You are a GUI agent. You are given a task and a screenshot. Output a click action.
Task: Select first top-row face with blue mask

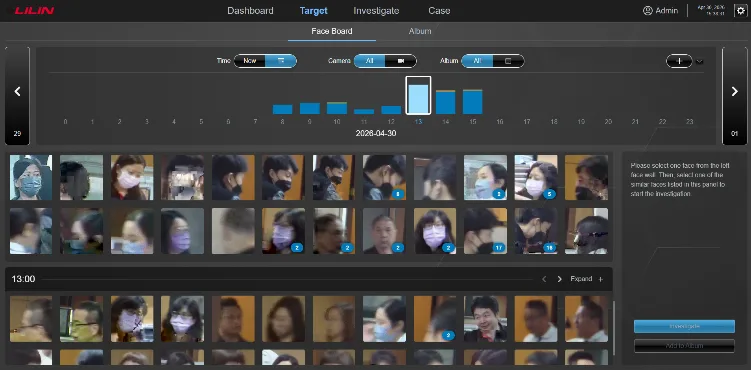point(31,177)
